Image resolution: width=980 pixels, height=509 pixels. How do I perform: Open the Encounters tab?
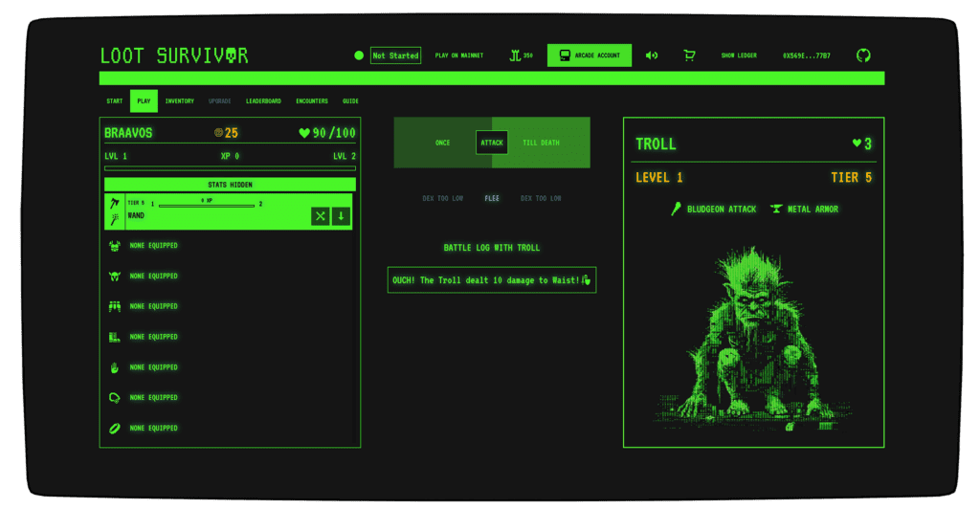[312, 101]
